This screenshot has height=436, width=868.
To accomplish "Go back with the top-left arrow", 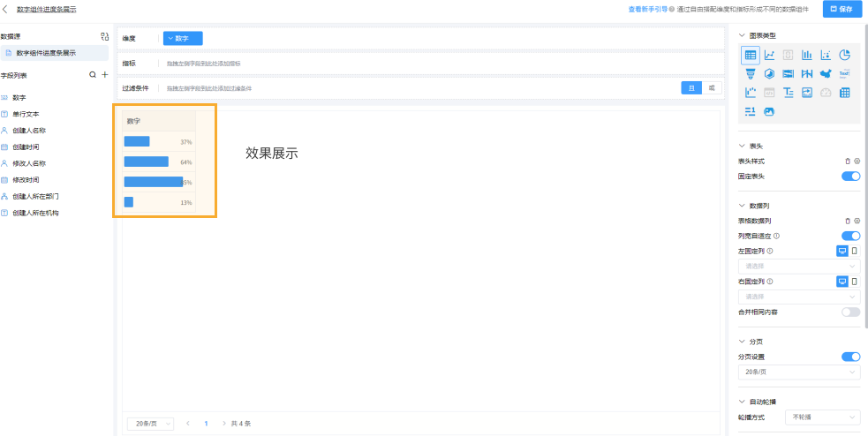I will pos(5,10).
